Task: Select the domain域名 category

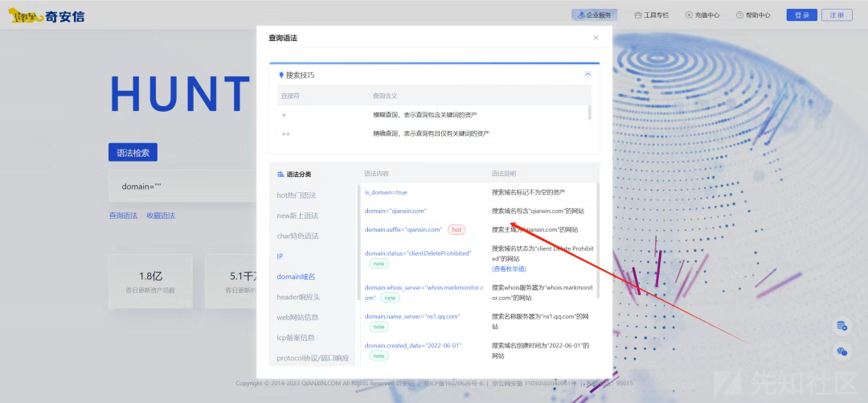Action: tap(296, 276)
